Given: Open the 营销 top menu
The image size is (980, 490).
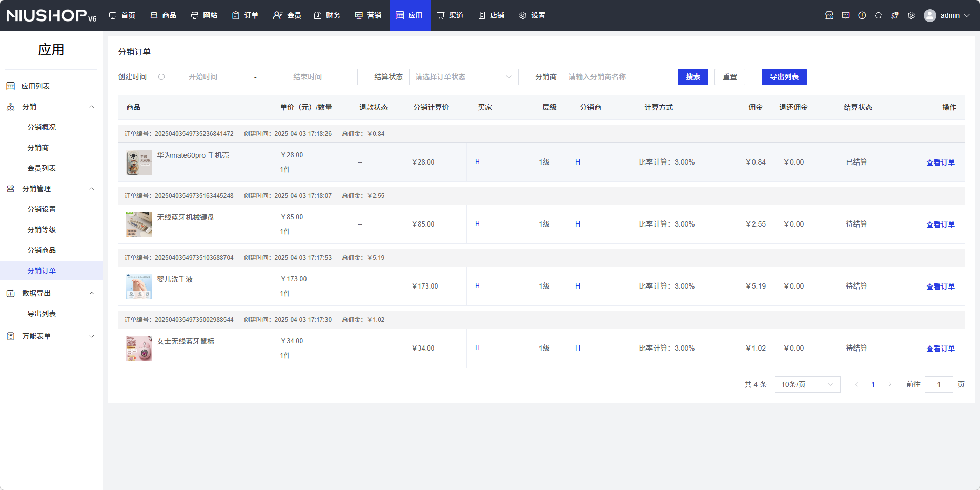Looking at the screenshot, I should 369,15.
